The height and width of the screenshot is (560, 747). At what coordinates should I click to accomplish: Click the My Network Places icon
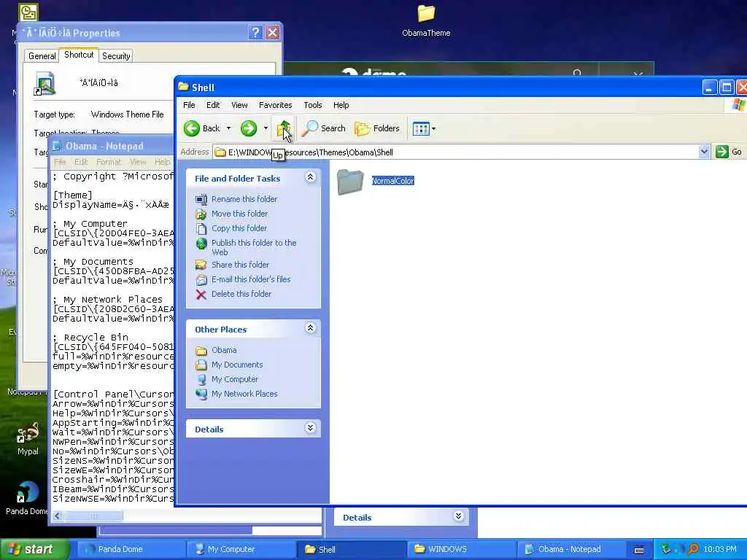[x=201, y=394]
